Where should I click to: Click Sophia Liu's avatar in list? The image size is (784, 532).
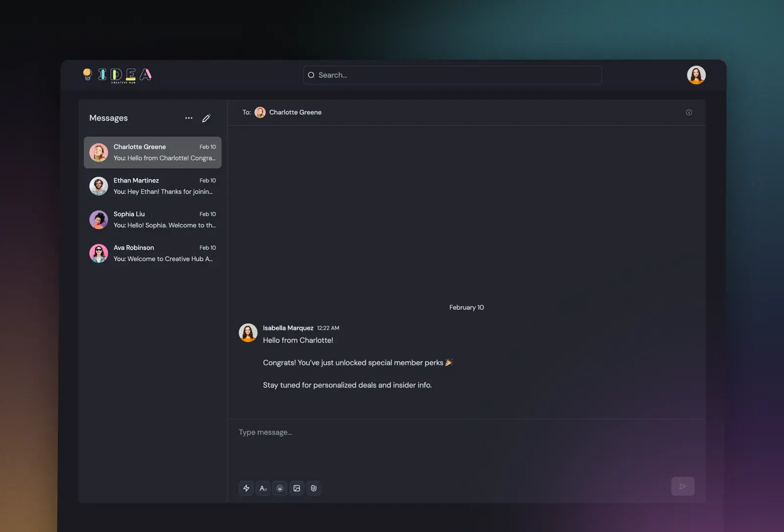click(98, 220)
